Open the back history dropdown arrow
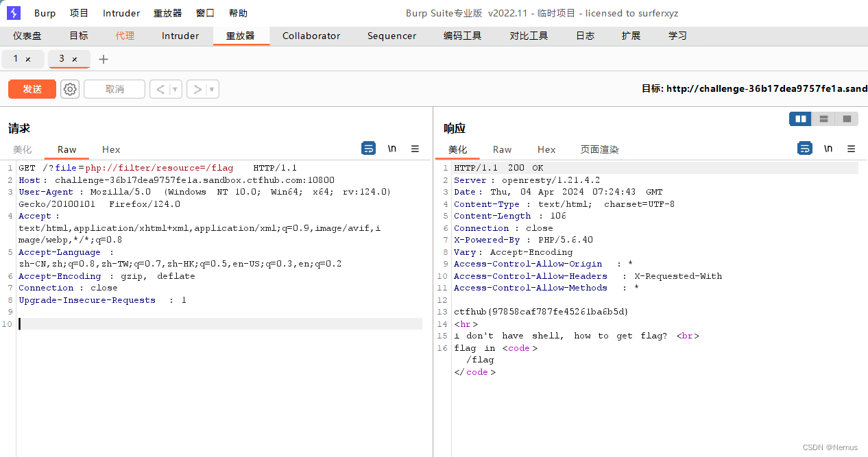This screenshot has height=457, width=868. coord(176,89)
